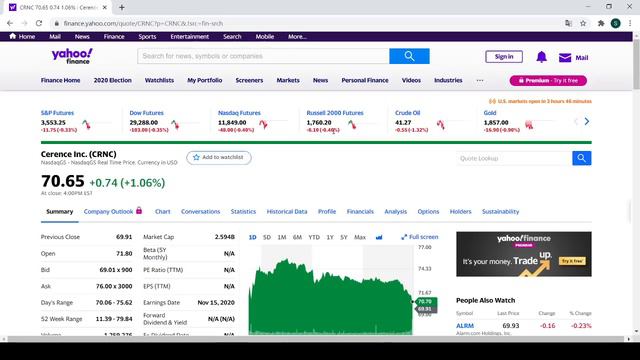Select the 1Y chart range
The image size is (640, 360).
pyautogui.click(x=330, y=237)
